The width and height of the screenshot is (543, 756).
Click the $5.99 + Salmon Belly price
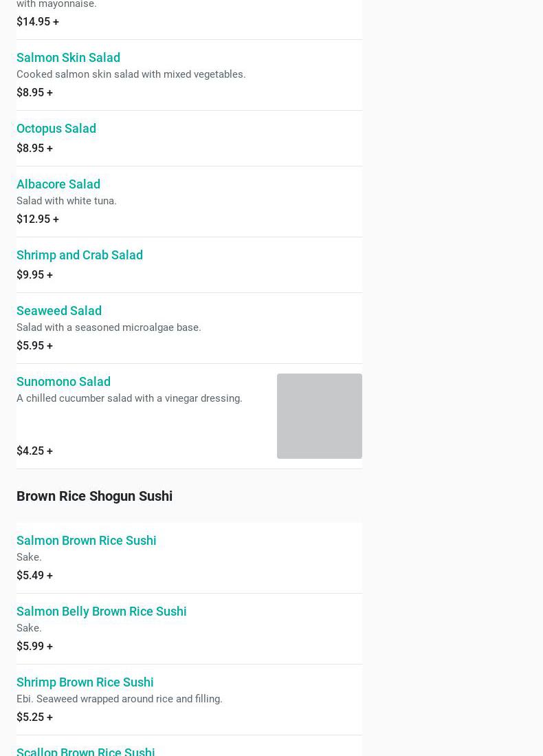(x=34, y=645)
